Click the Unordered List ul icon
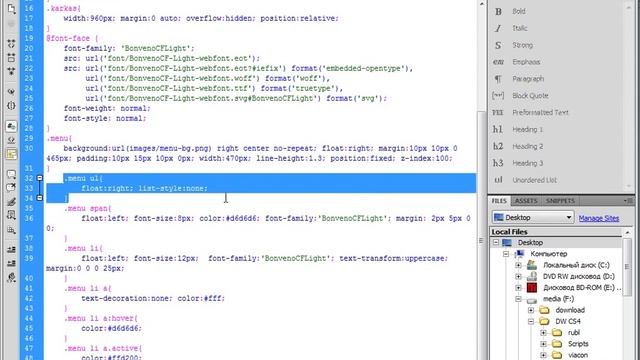Viewport: 640px width, 360px height. [x=498, y=180]
